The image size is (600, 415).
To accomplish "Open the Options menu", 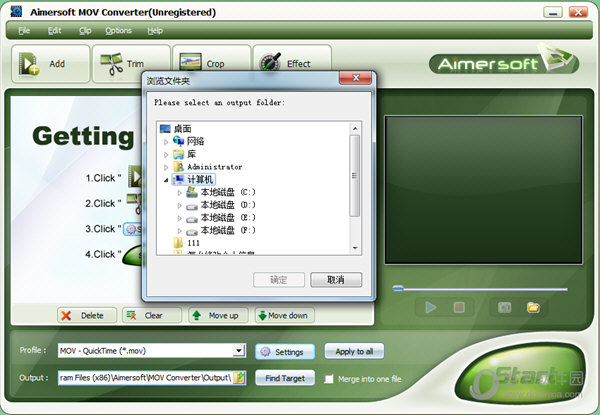I will [x=118, y=31].
